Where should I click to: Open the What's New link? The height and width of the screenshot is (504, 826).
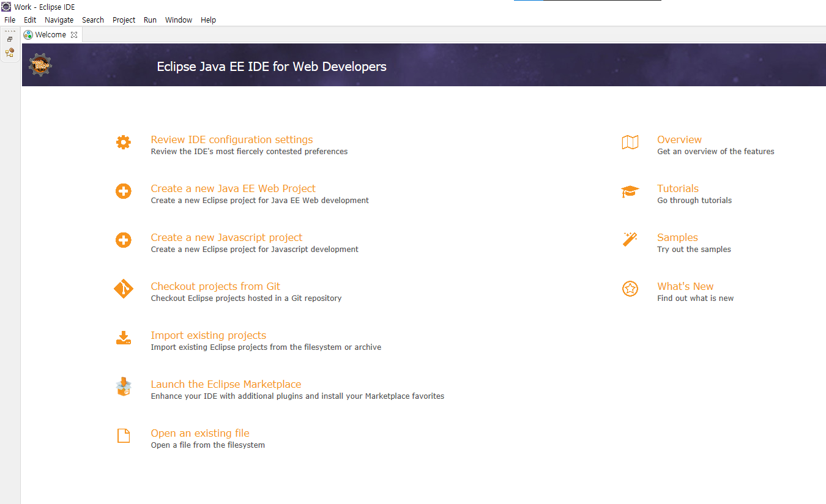685,286
